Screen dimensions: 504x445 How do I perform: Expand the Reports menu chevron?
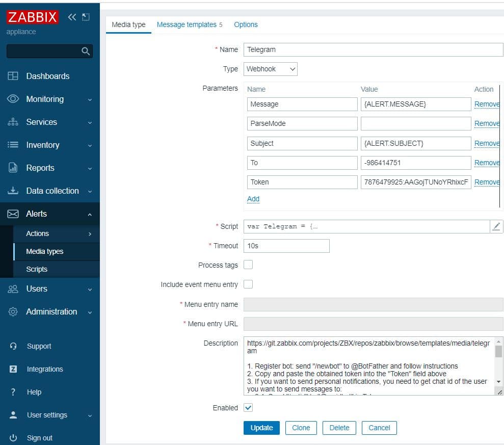(x=90, y=169)
